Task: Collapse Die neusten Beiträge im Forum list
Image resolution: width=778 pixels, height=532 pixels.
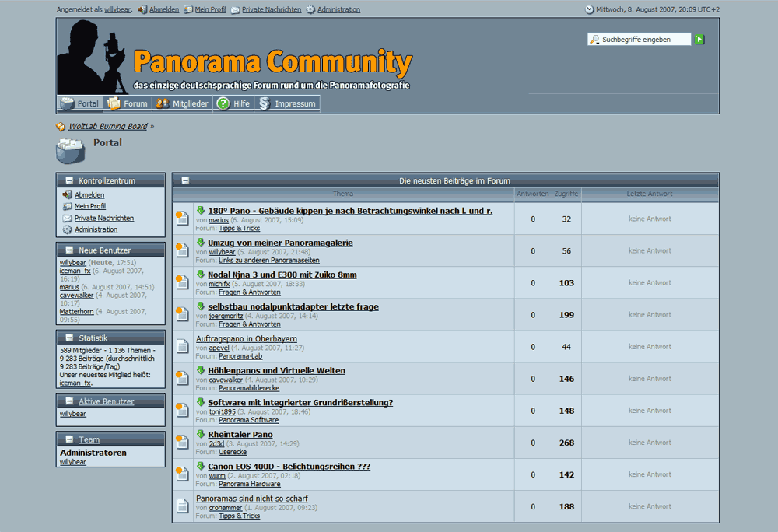Action: point(185,180)
